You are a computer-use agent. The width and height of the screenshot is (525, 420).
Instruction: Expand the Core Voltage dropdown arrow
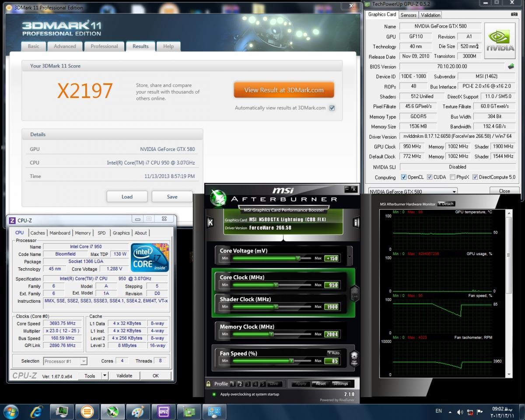point(349,257)
